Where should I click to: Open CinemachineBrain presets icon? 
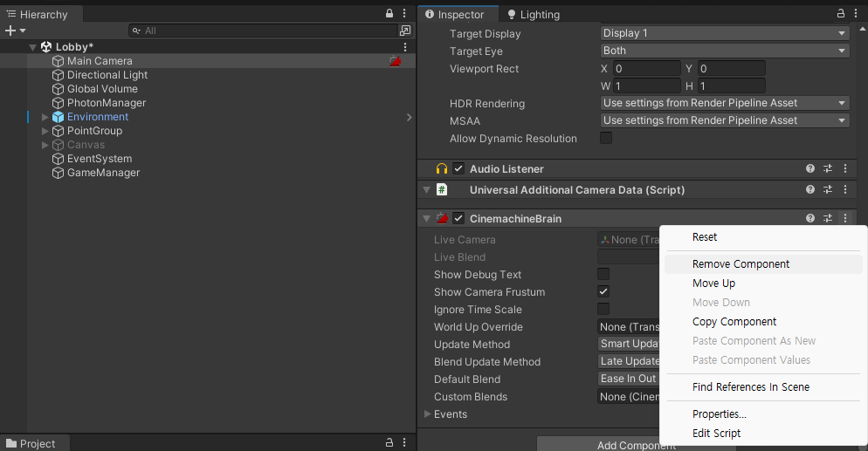(828, 218)
